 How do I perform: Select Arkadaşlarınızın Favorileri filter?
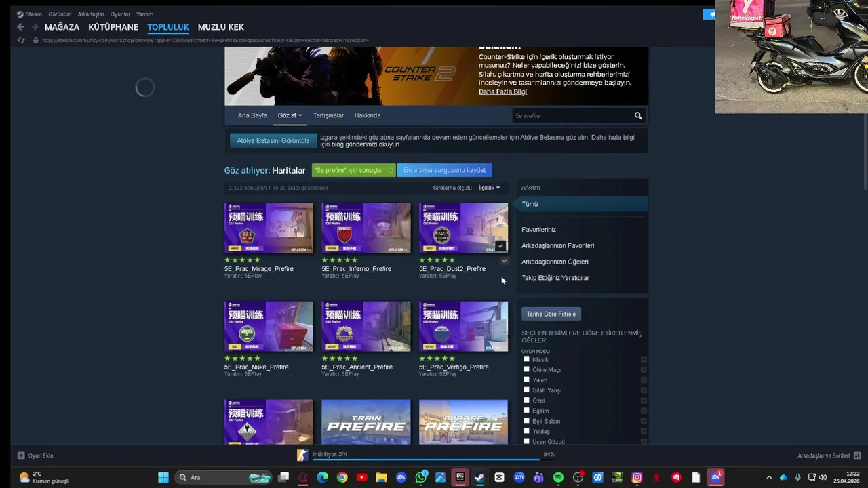click(557, 245)
